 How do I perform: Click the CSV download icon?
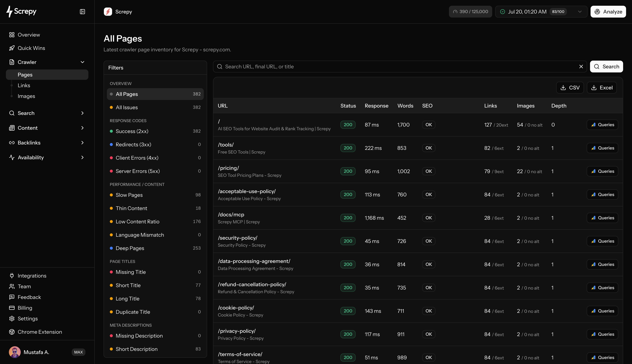[x=563, y=88]
